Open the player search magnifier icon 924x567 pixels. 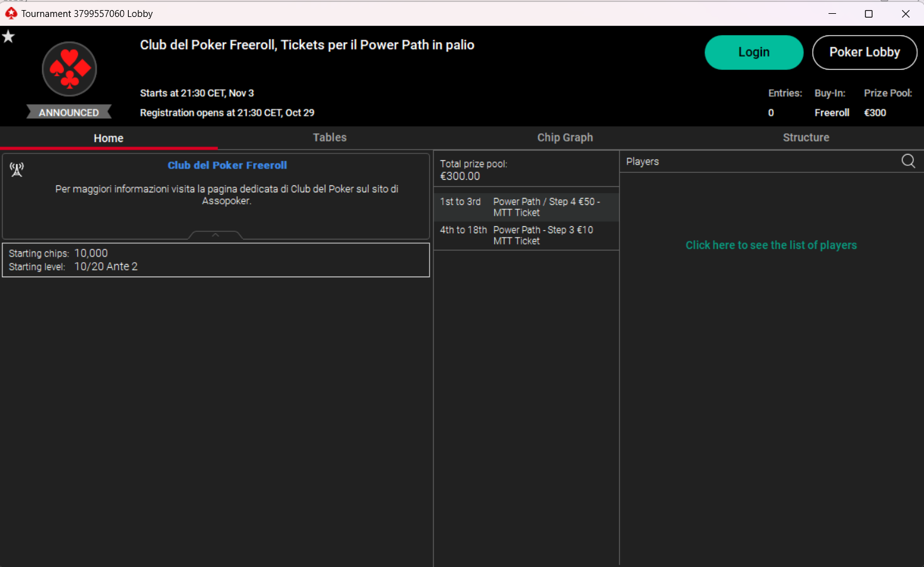908,161
